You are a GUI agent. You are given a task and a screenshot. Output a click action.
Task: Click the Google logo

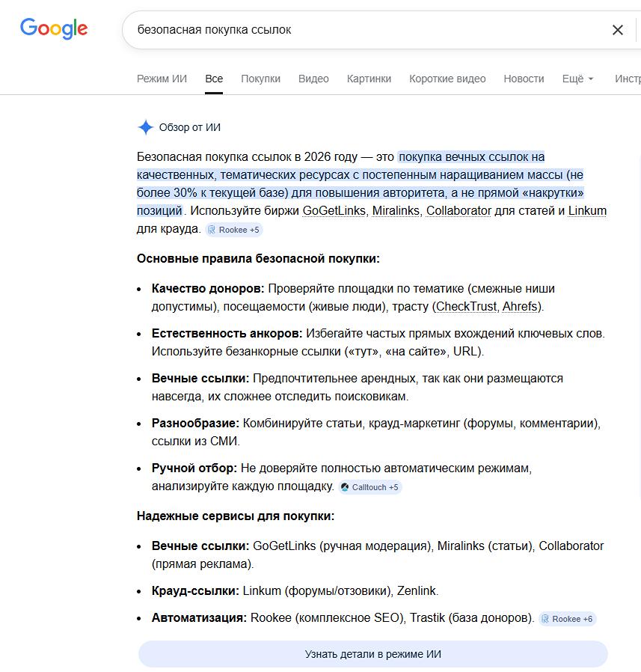point(54,29)
